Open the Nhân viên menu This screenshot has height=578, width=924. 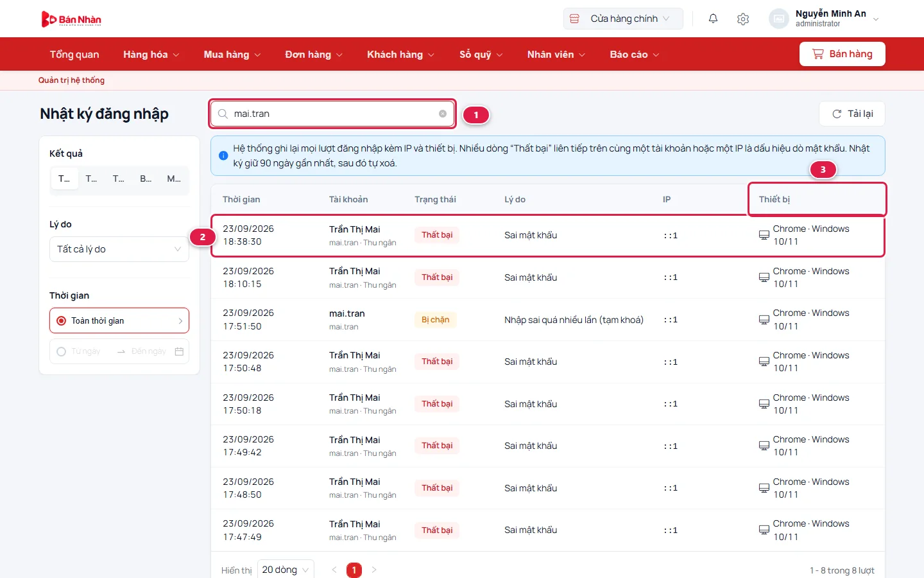pos(556,55)
